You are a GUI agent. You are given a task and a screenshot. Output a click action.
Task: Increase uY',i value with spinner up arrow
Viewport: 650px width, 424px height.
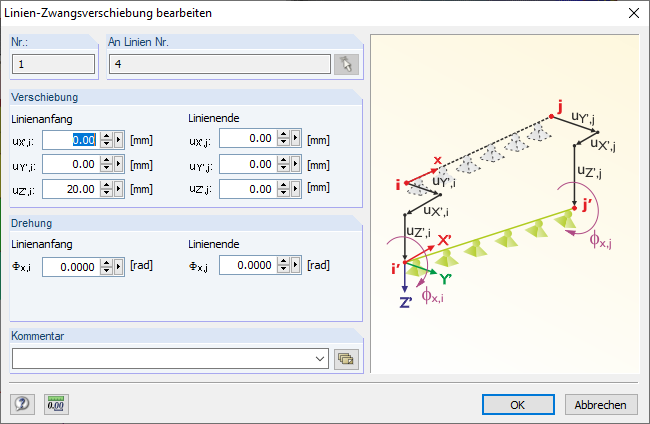tap(107, 160)
